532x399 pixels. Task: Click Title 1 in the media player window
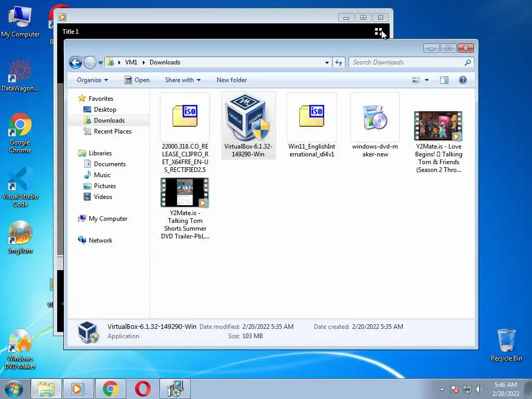(71, 32)
